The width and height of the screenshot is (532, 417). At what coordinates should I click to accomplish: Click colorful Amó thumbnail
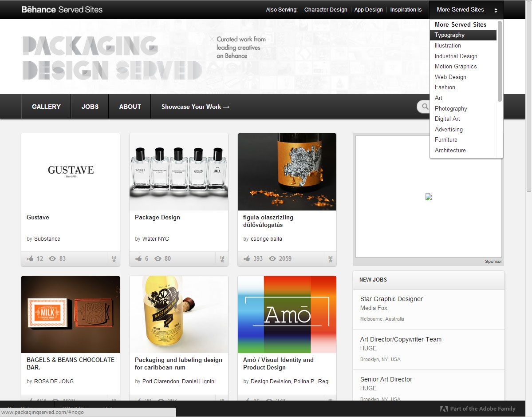click(287, 314)
